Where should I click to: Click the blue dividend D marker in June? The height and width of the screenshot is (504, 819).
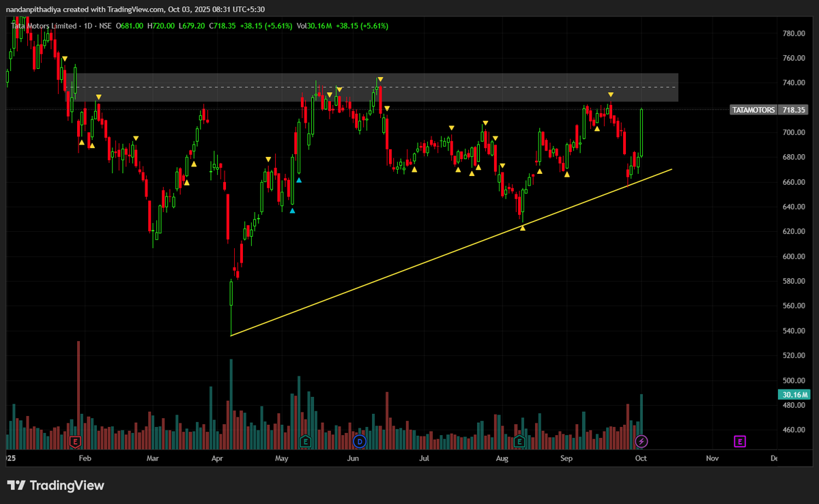tap(360, 442)
